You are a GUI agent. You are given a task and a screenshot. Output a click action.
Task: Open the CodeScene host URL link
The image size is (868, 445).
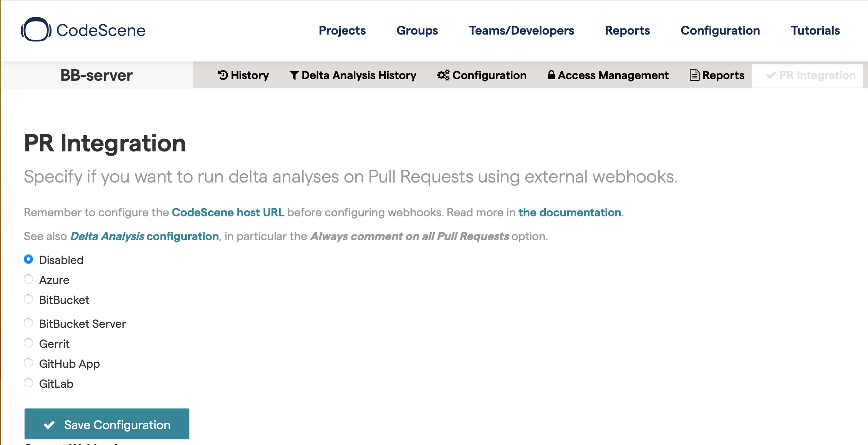(x=228, y=213)
